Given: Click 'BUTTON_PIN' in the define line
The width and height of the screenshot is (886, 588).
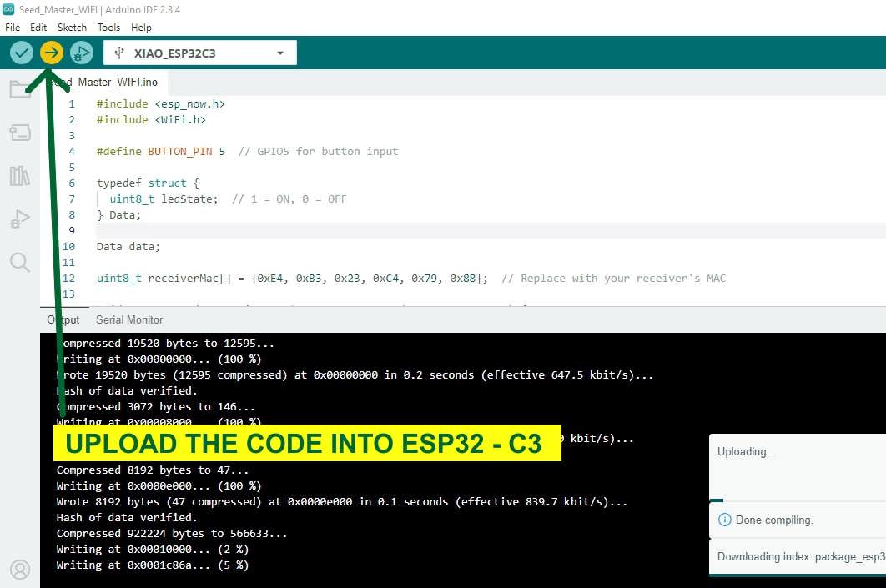Looking at the screenshot, I should tap(179, 151).
